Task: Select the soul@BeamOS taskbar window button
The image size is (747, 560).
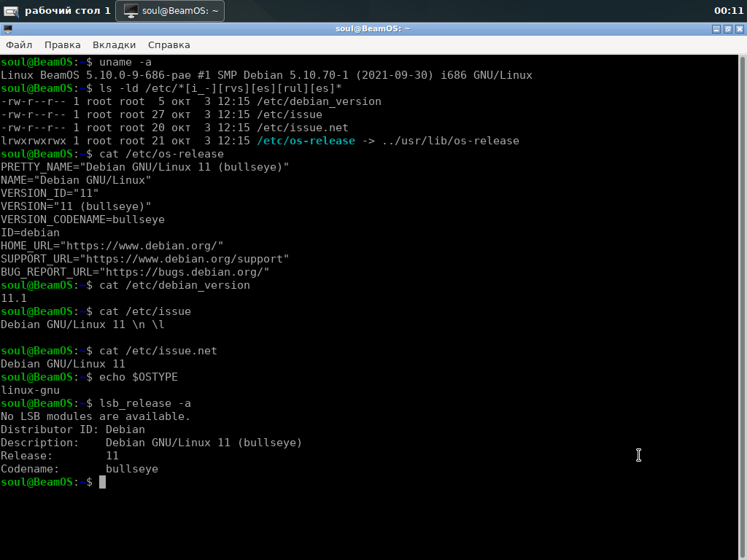Action: [x=170, y=11]
